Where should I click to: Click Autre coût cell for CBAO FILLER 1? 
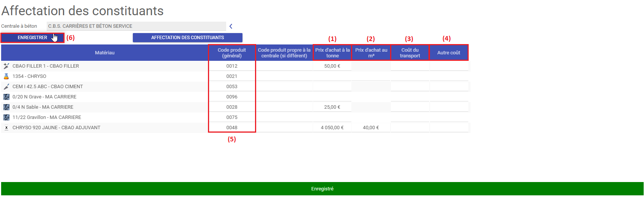pos(449,66)
